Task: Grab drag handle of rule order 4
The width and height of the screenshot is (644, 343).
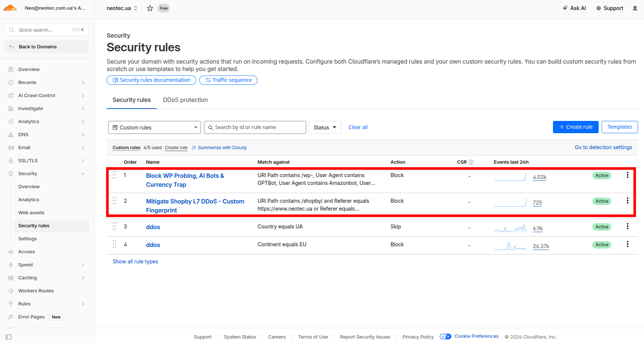Action: 114,244
